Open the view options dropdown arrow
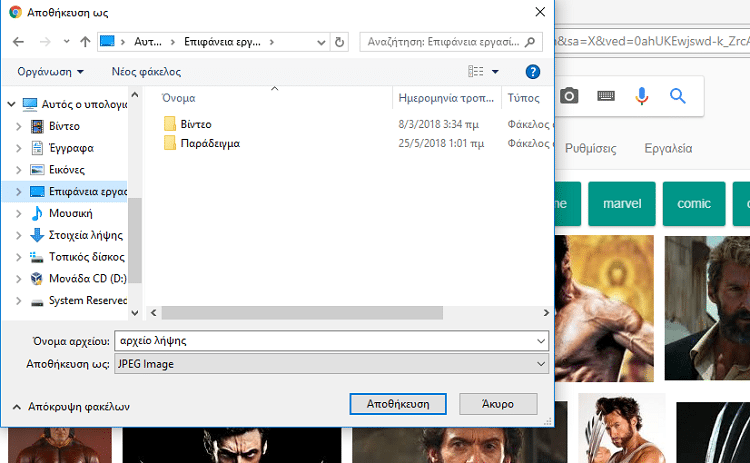This screenshot has width=750, height=463. click(495, 72)
